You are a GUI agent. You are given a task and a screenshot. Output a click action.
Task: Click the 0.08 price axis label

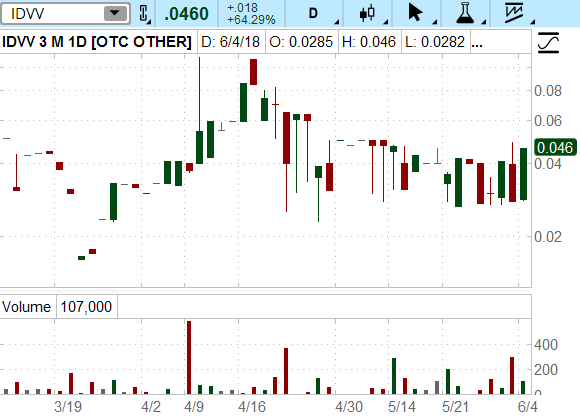coord(548,91)
